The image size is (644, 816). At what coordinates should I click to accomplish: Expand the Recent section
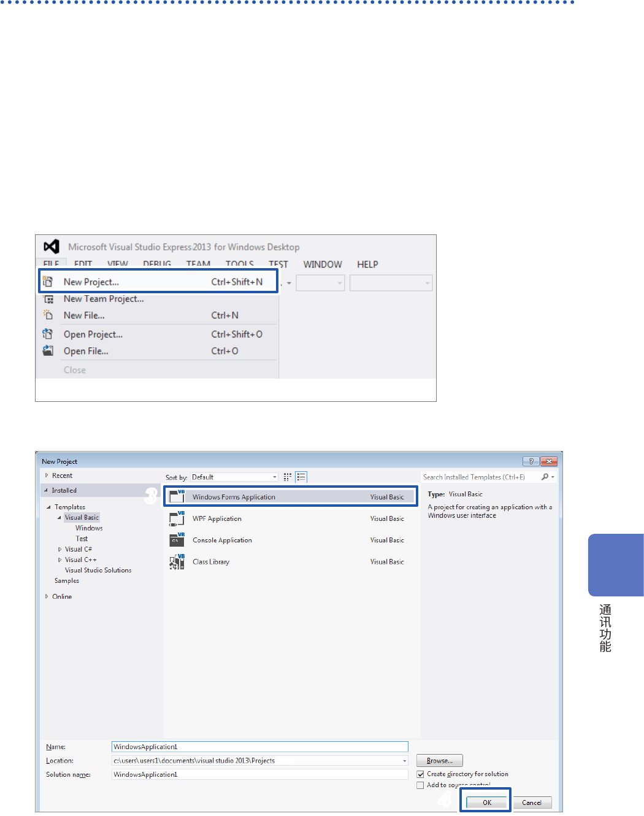pyautogui.click(x=47, y=475)
